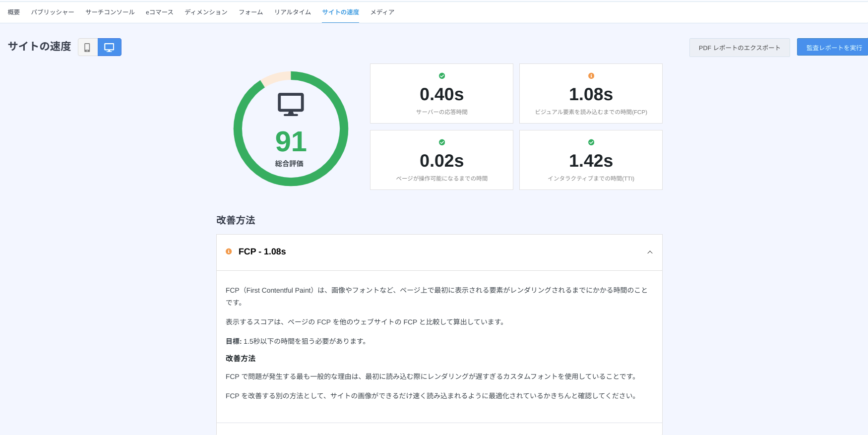Click the 1.08s FCP card value

coord(591,94)
